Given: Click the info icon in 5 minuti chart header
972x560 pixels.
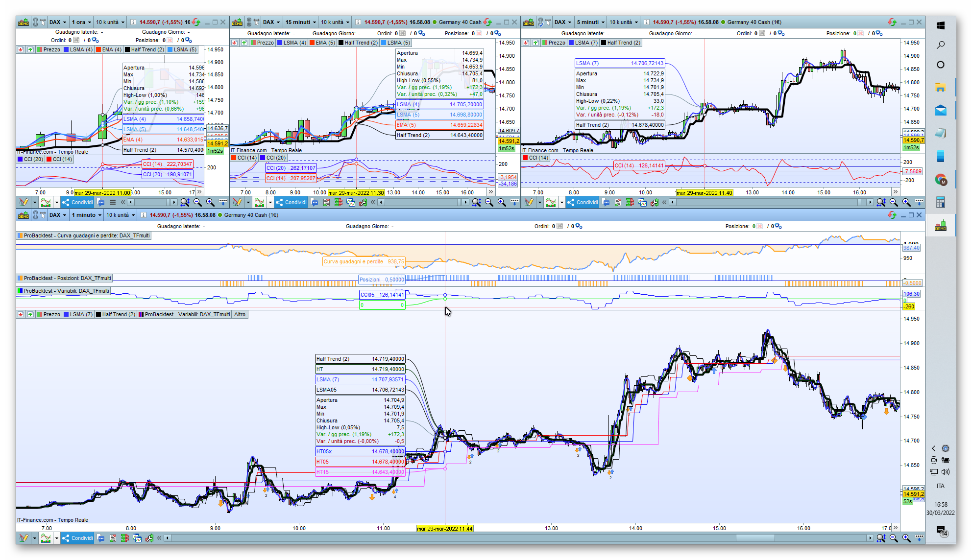Looking at the screenshot, I should point(646,22).
